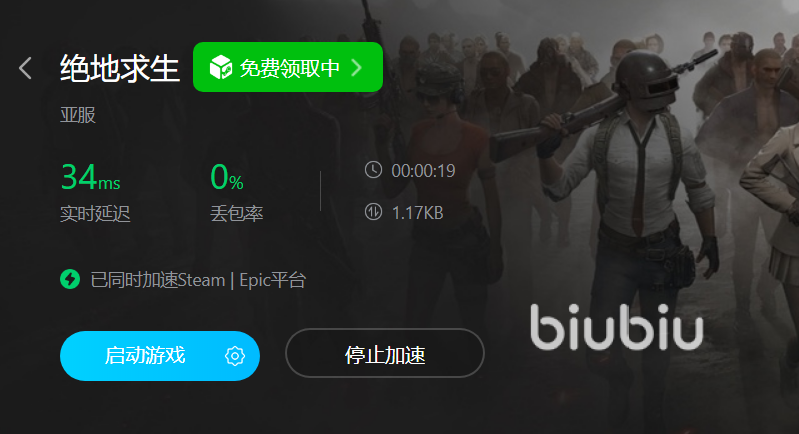
Task: Click the 34ms latency value
Action: (x=91, y=177)
